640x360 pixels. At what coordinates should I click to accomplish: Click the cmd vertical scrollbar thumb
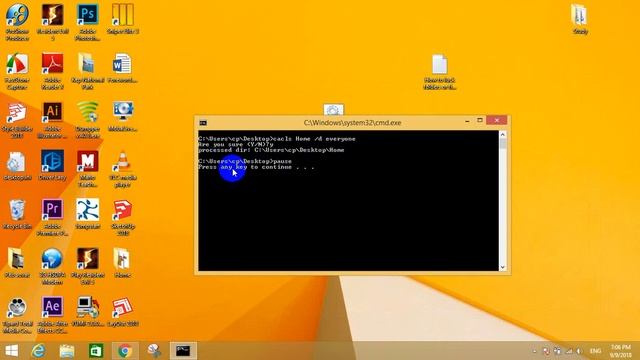tap(503, 144)
